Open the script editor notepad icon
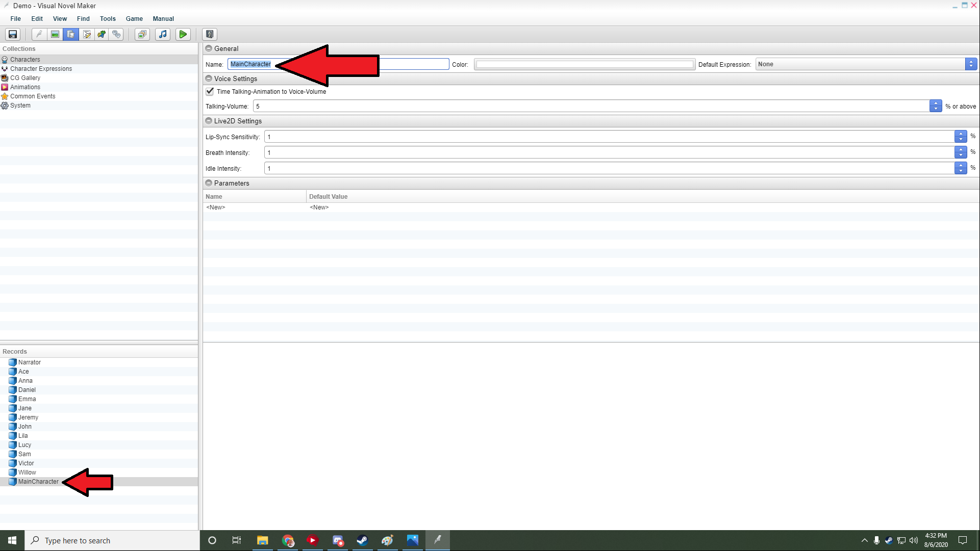 tap(87, 34)
